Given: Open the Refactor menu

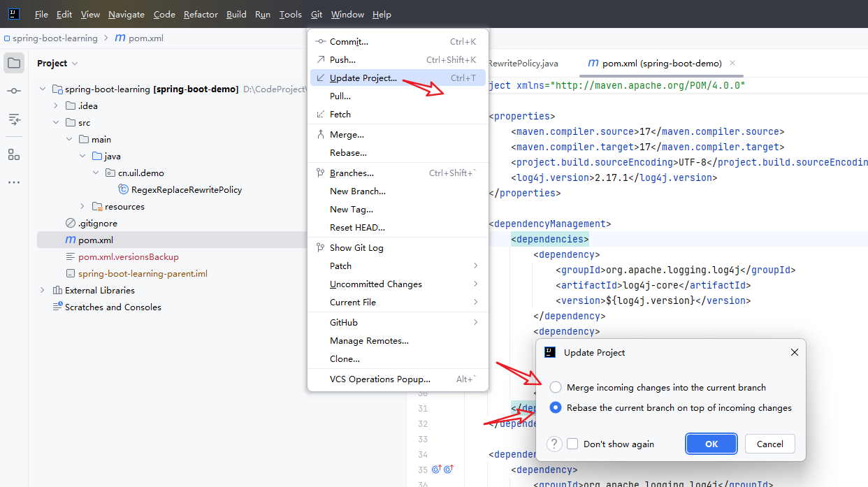Looking at the screenshot, I should coord(201,14).
